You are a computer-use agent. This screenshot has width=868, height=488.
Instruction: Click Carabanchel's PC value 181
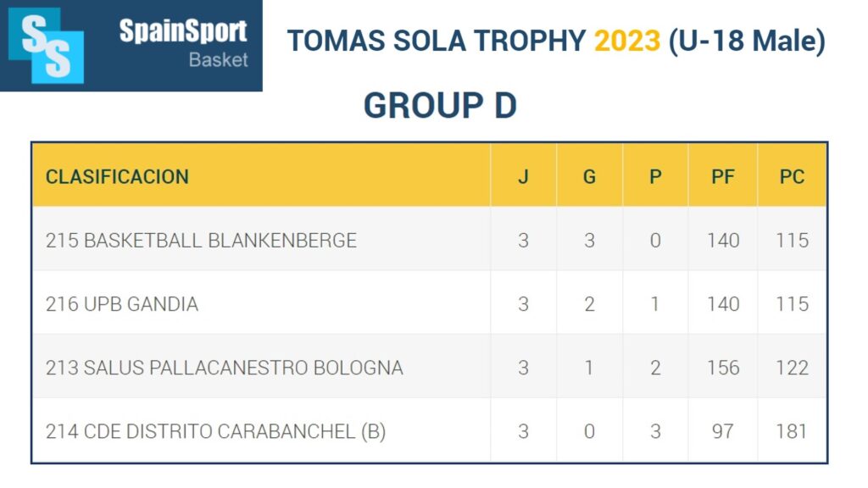click(x=792, y=431)
